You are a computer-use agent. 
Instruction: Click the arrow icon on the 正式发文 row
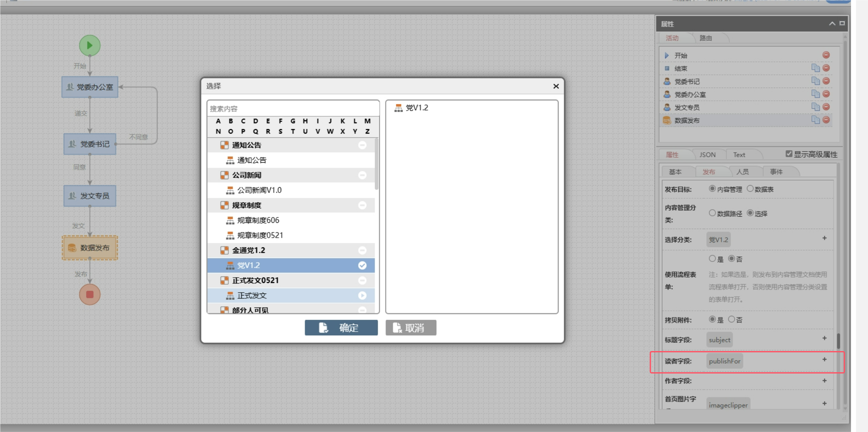tap(362, 295)
